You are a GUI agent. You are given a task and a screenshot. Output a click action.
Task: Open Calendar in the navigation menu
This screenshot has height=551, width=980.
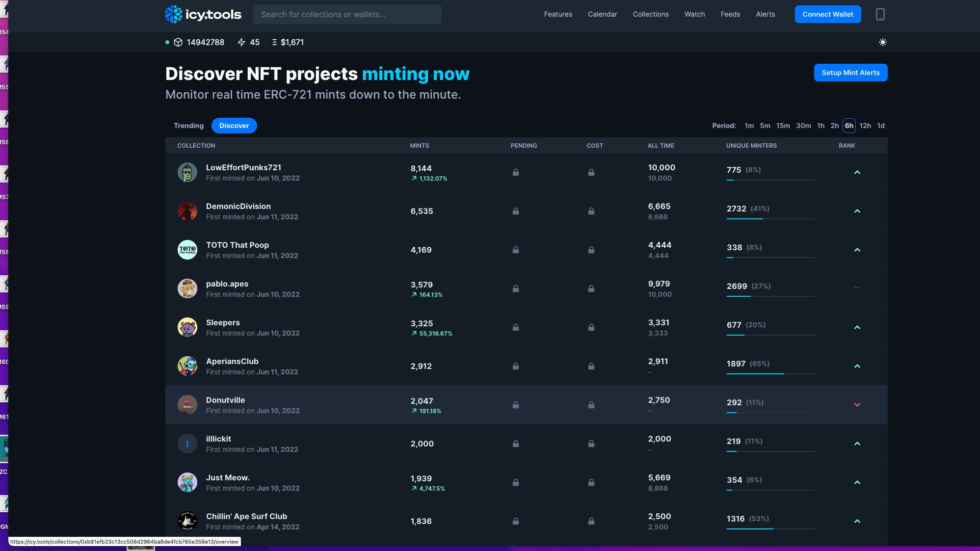(602, 14)
